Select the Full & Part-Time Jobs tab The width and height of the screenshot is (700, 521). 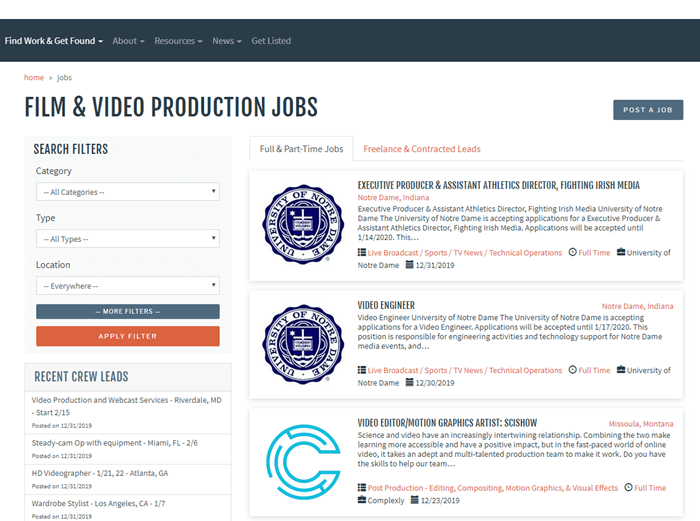coord(301,149)
